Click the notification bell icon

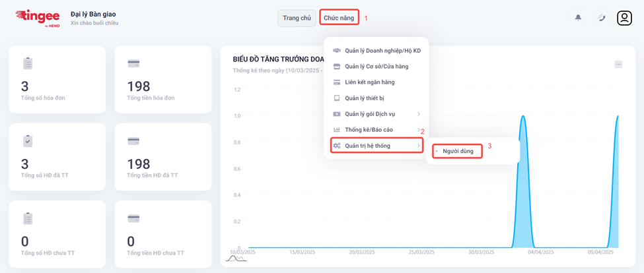(x=578, y=18)
